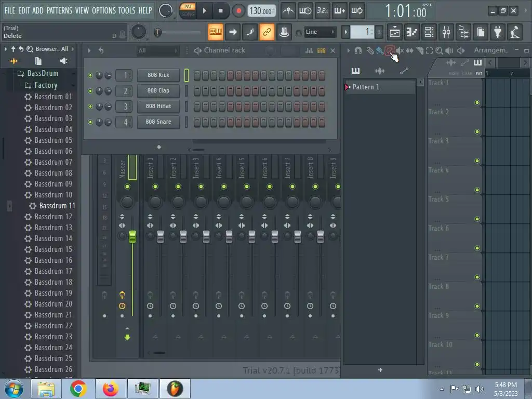The image size is (532, 399).
Task: Open the playlist options arrow menu
Action: point(349,50)
